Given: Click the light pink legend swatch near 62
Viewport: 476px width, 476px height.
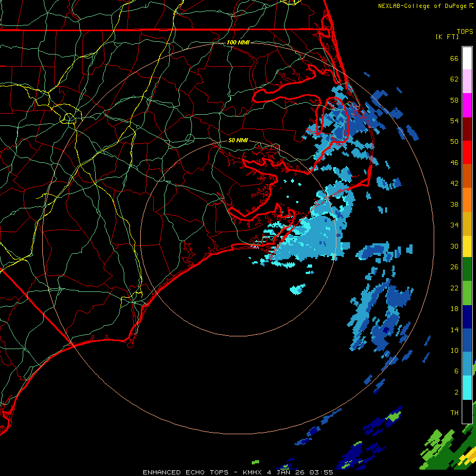Looking at the screenshot, I should pyautogui.click(x=467, y=81).
